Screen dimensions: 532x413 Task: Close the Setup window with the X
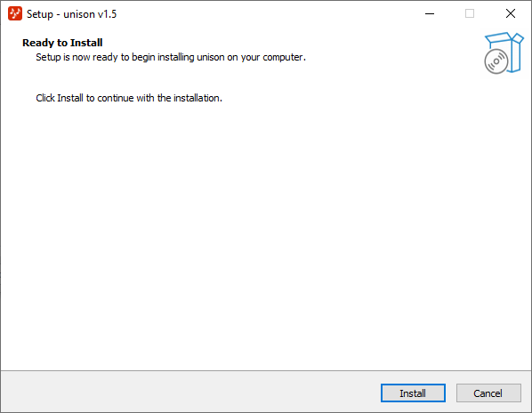[x=511, y=13]
